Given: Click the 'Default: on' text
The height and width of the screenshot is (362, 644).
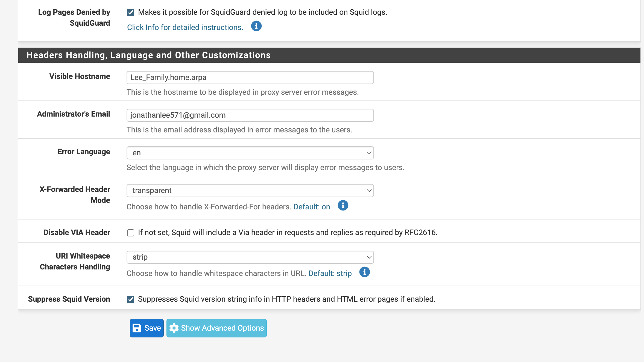Looking at the screenshot, I should tap(312, 207).
